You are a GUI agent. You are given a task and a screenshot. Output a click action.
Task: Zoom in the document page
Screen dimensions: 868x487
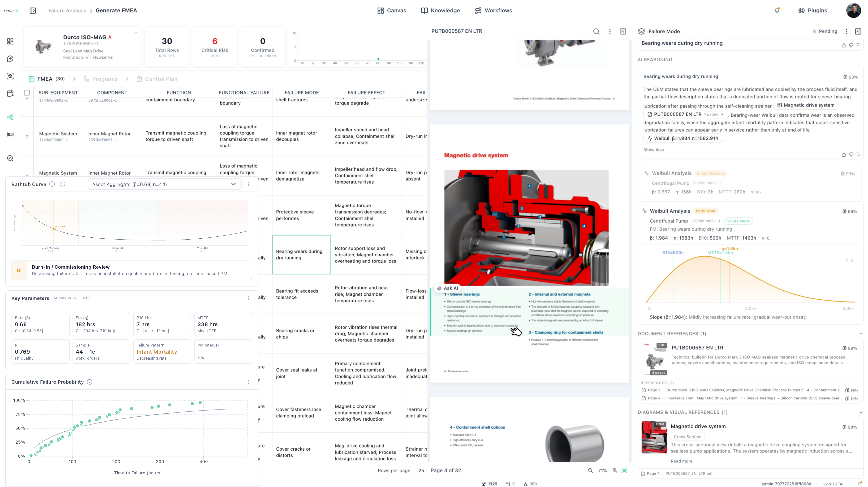click(x=615, y=470)
